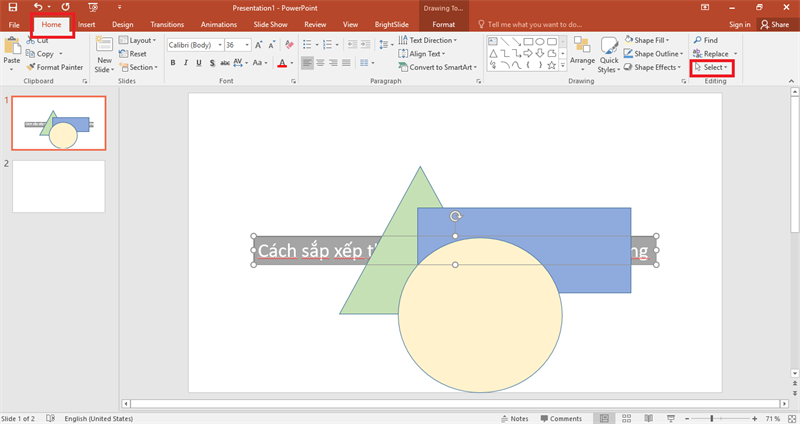This screenshot has width=800, height=424.
Task: Decrease list indent level
Action: coord(353,45)
